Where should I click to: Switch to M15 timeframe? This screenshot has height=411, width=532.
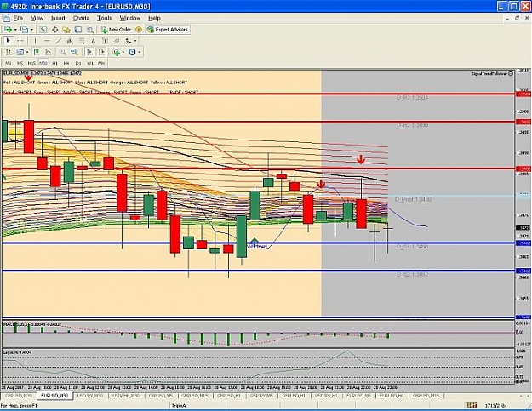pos(31,63)
